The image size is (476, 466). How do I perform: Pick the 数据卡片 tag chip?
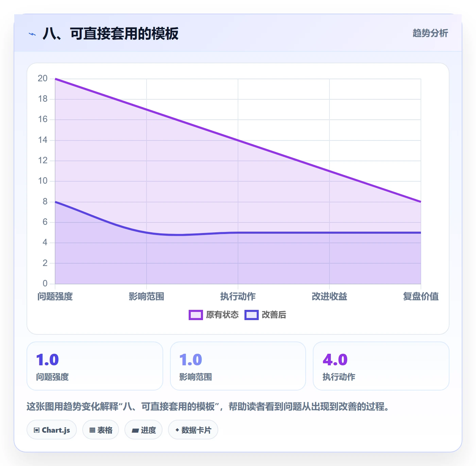point(193,430)
